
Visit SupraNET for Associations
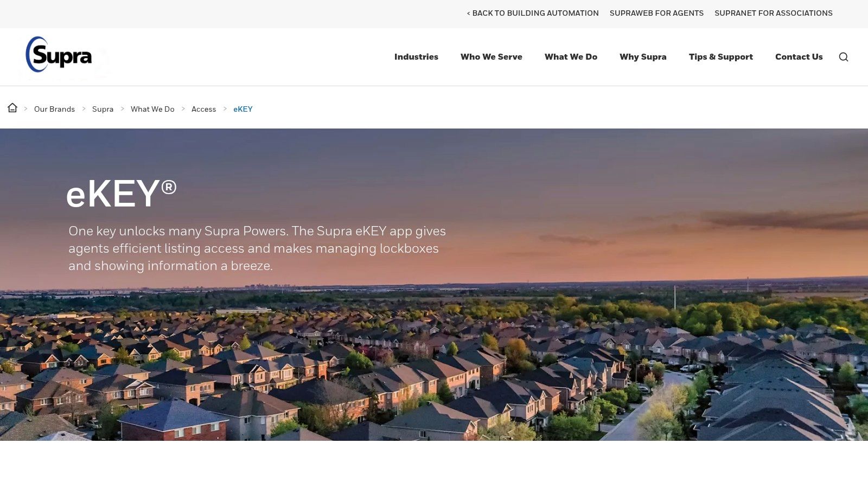[774, 13]
